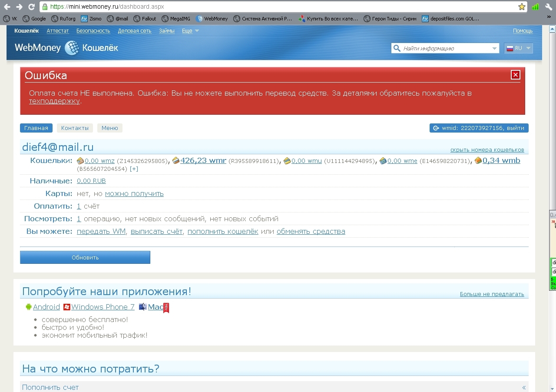Click the Windows Phone 7 icon
This screenshot has height=392, width=556.
(67, 307)
